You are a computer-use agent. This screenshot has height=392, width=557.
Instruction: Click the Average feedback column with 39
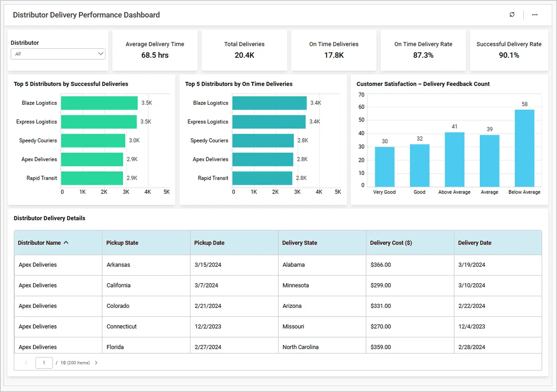click(x=489, y=161)
